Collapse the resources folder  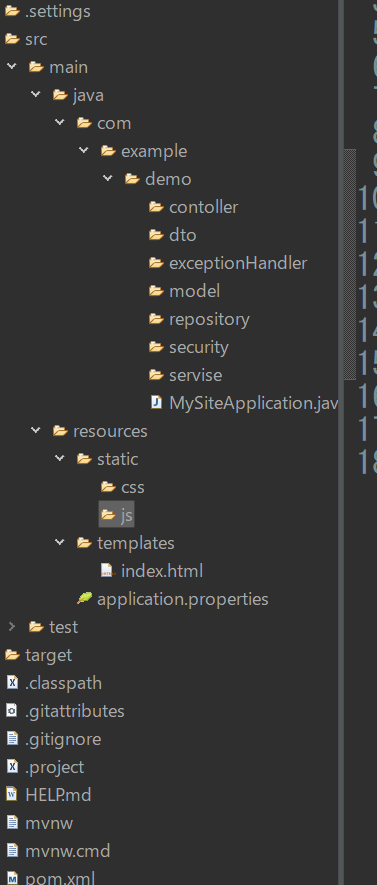(36, 431)
